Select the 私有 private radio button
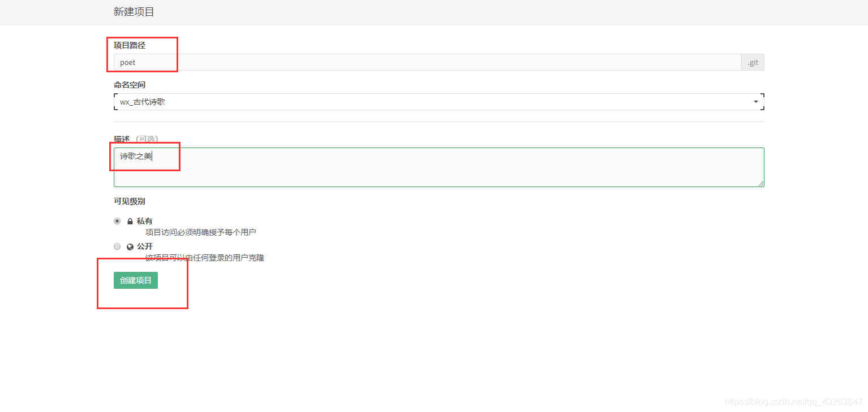 coord(117,221)
